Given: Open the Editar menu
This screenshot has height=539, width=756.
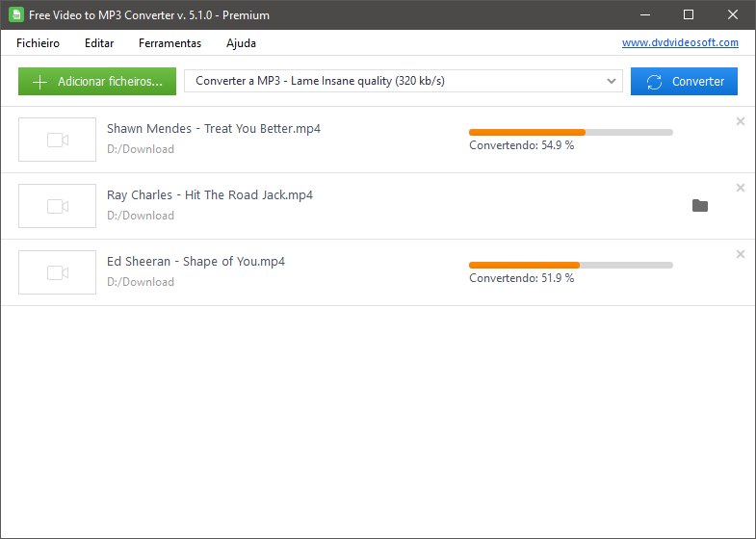Looking at the screenshot, I should pyautogui.click(x=99, y=43).
